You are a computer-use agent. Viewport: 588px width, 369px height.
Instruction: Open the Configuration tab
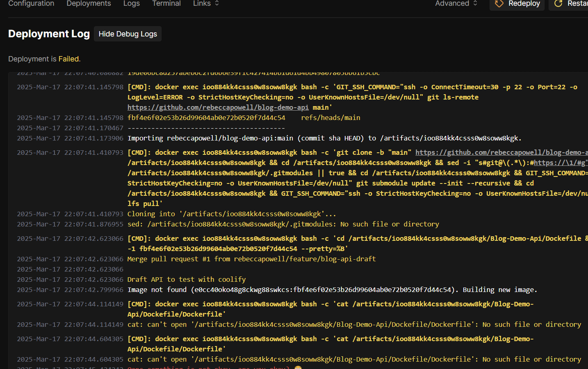31,3
